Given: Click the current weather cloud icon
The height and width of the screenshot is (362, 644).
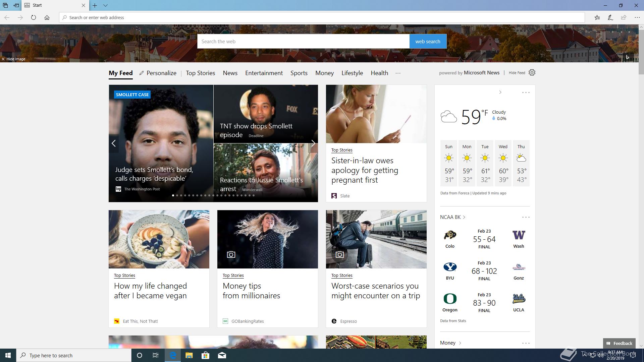Looking at the screenshot, I should [449, 117].
